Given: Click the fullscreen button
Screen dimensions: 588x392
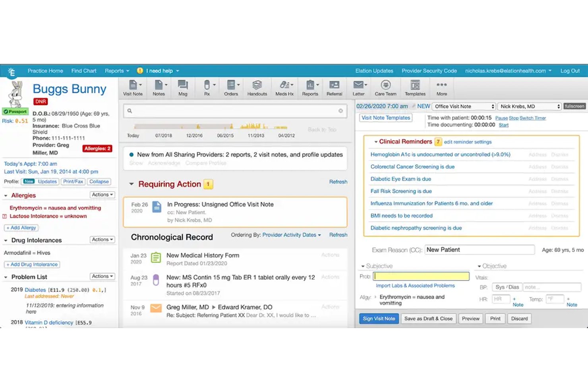Looking at the screenshot, I should click(x=574, y=106).
